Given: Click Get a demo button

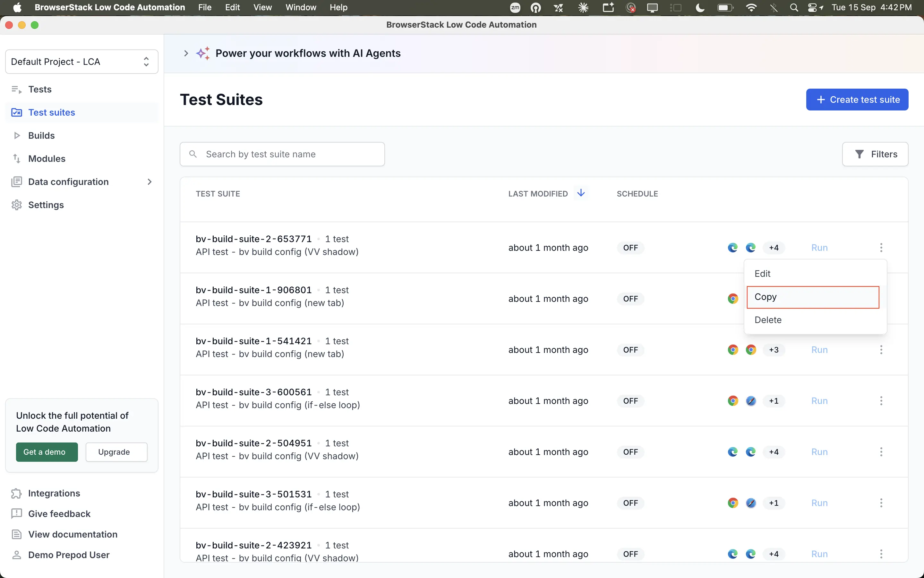Looking at the screenshot, I should [x=47, y=452].
